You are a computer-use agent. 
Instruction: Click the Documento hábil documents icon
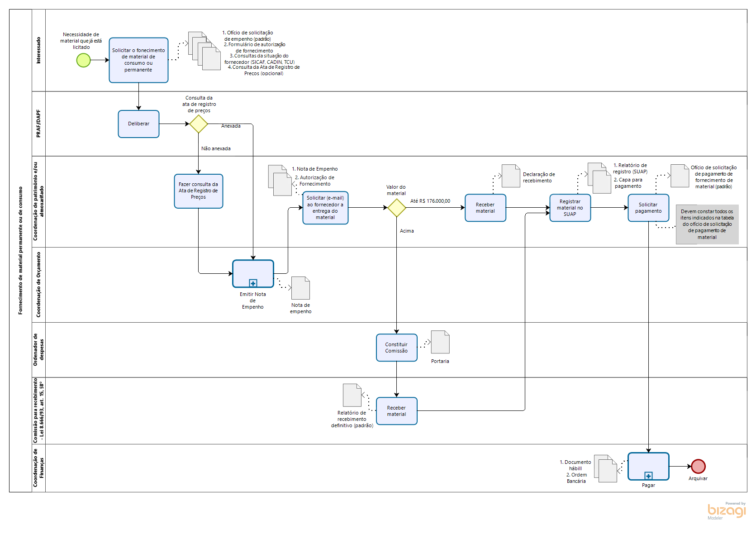tap(605, 469)
